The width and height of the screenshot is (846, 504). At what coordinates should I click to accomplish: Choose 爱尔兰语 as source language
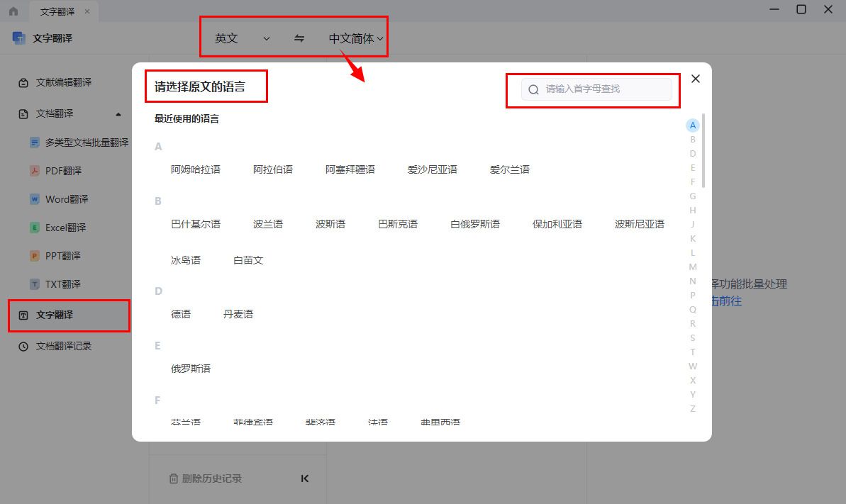510,169
